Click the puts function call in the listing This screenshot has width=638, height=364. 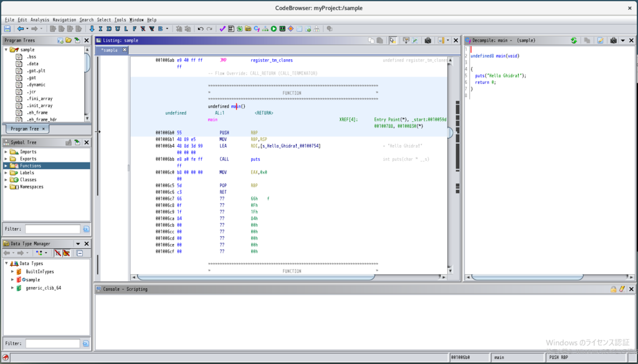(x=255, y=159)
